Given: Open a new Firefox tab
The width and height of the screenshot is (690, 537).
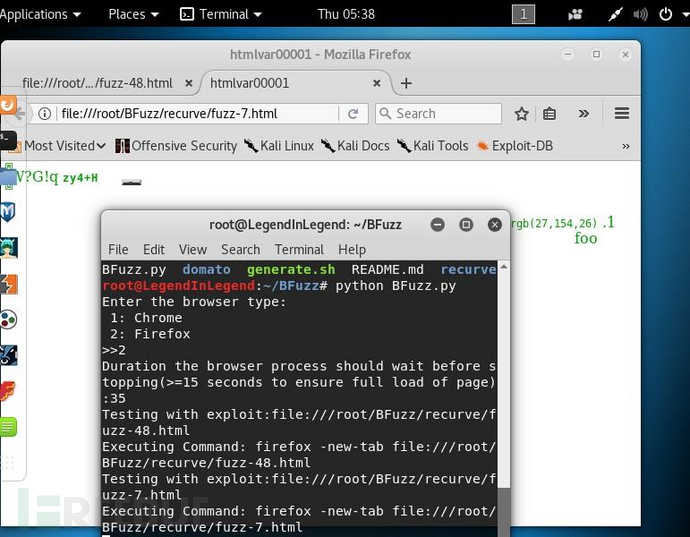Looking at the screenshot, I should [x=406, y=83].
